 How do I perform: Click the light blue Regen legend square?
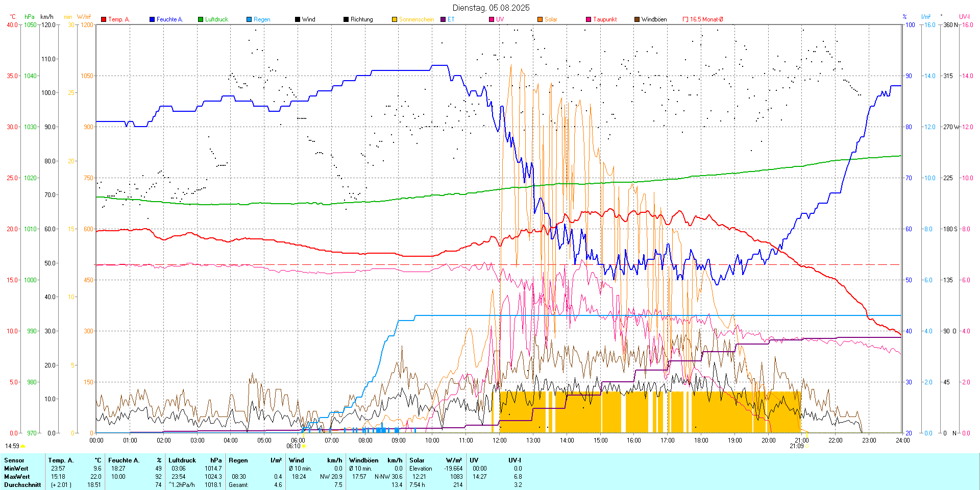click(x=249, y=19)
